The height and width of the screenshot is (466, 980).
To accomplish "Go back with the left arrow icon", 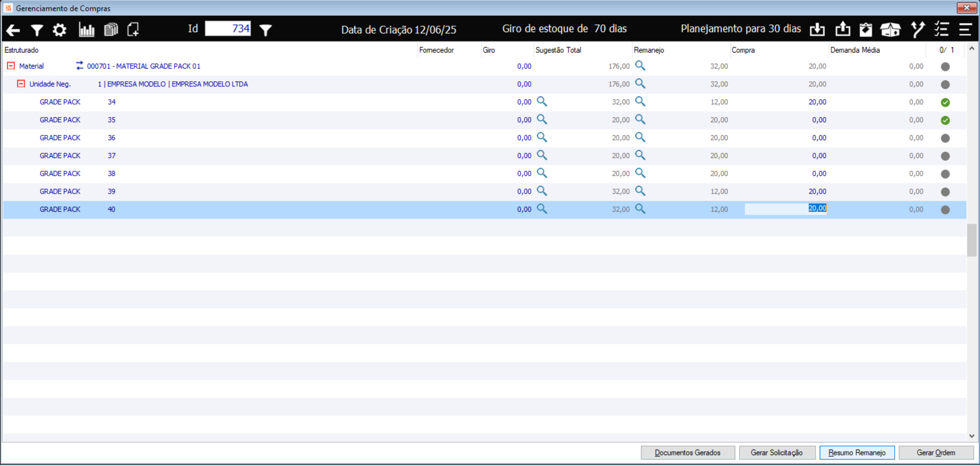I will [13, 30].
